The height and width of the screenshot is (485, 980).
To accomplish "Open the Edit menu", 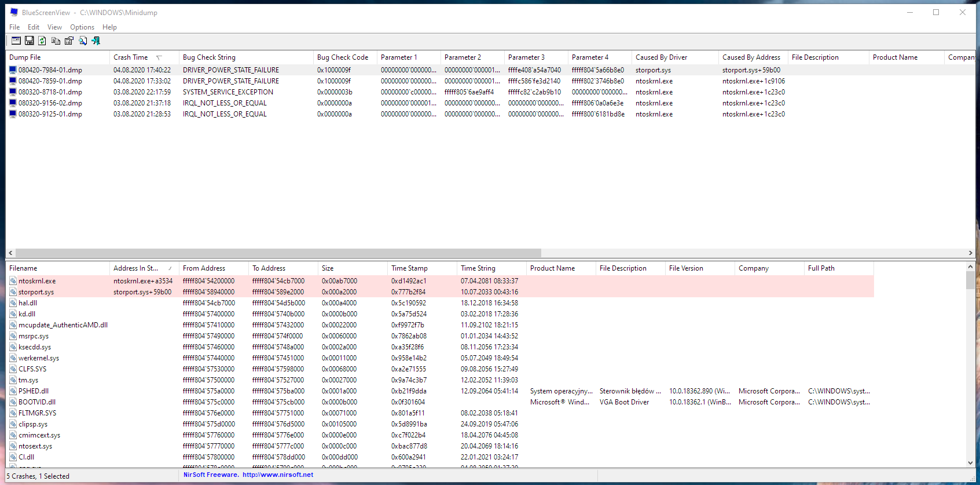I will (x=34, y=27).
